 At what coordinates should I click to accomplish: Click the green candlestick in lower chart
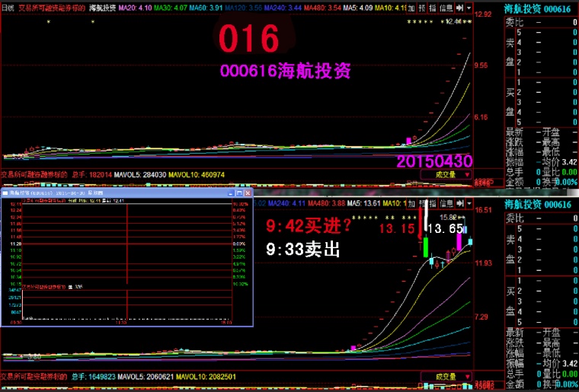[x=425, y=247]
